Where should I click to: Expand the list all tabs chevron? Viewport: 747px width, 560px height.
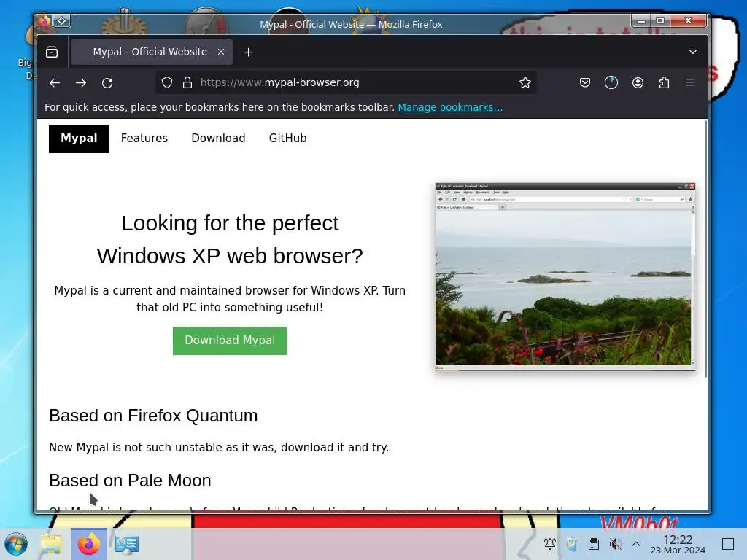tap(693, 52)
